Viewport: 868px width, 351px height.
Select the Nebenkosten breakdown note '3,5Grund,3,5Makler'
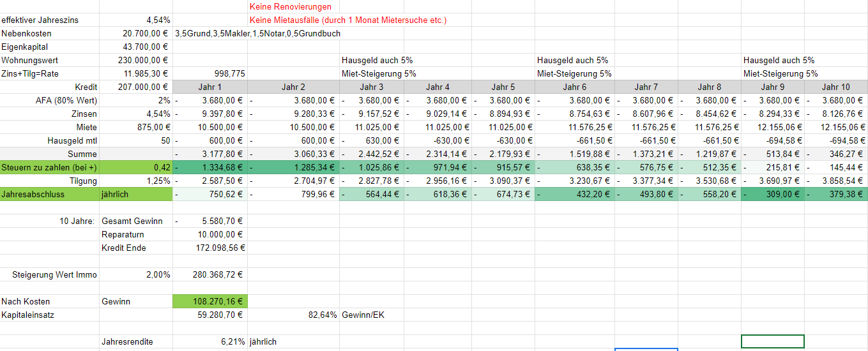click(258, 34)
